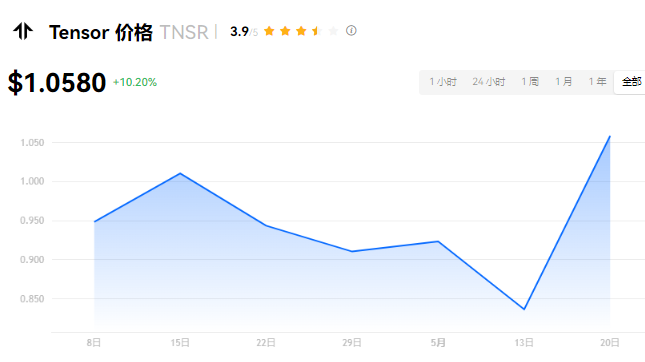Switch chart to 1周 range
Screen dimensions: 645x362
[530, 82]
